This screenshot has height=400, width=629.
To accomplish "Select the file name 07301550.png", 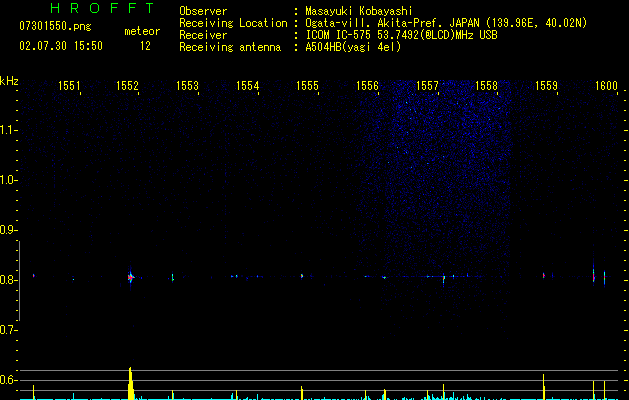I will (x=55, y=27).
